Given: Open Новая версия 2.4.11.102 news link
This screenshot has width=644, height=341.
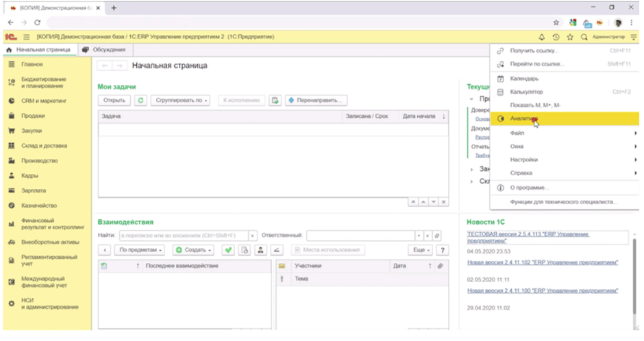Looking at the screenshot, I should click(x=543, y=262).
